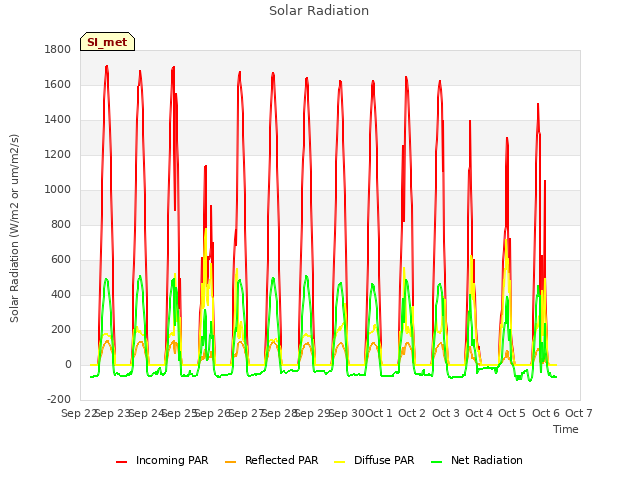This screenshot has width=640, height=480.
Task: Toggle Incoming PAR legend entry
Action: point(162,460)
